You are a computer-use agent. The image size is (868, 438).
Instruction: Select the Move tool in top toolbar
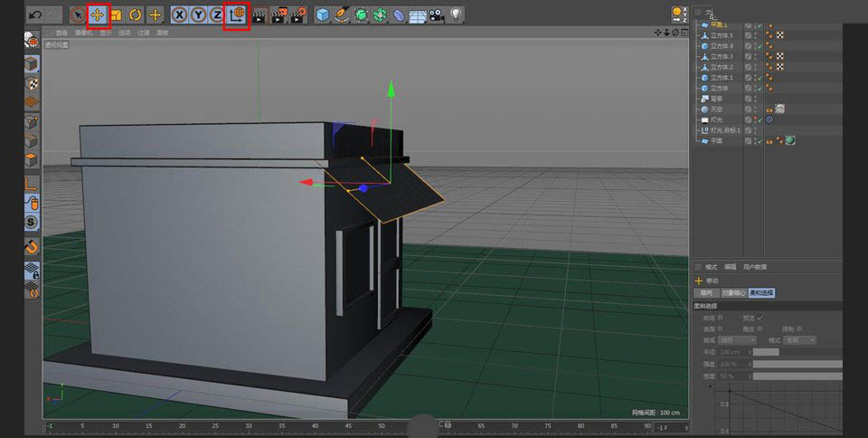96,14
